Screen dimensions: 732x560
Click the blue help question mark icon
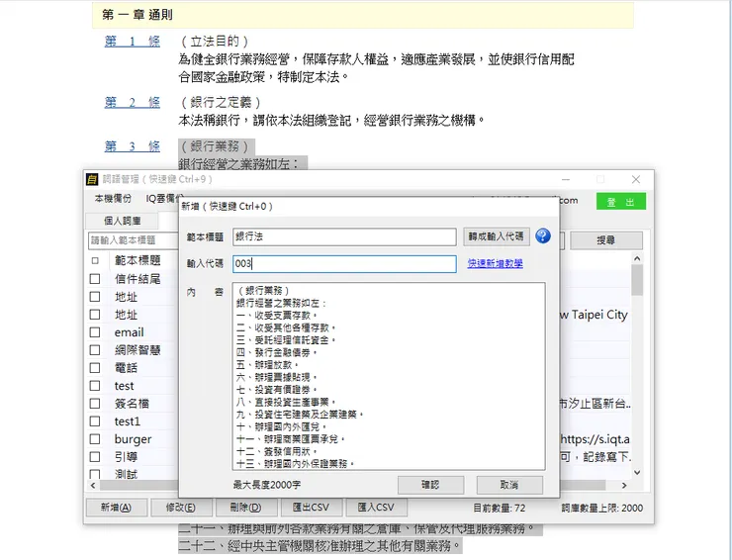point(542,235)
